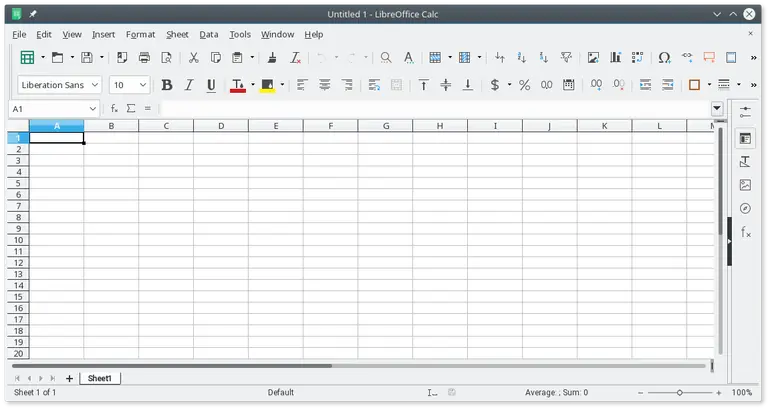The width and height of the screenshot is (770, 410).
Task: Format cell as currency with dollar icon
Action: [495, 86]
